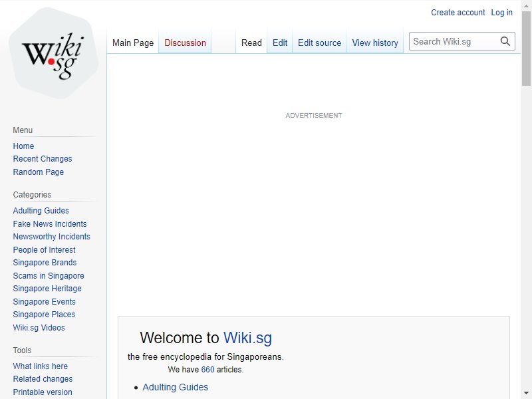Click Wiki.sg link in welcome heading
The image size is (532, 399).
pyautogui.click(x=247, y=338)
